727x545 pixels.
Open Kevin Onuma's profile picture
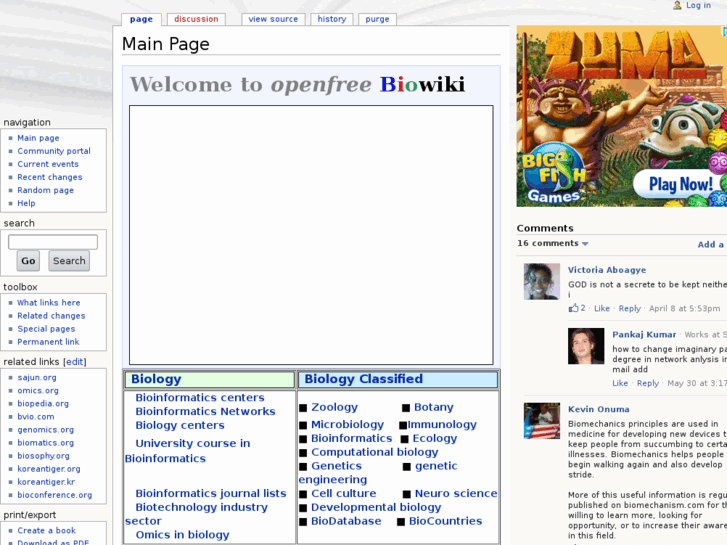542,421
